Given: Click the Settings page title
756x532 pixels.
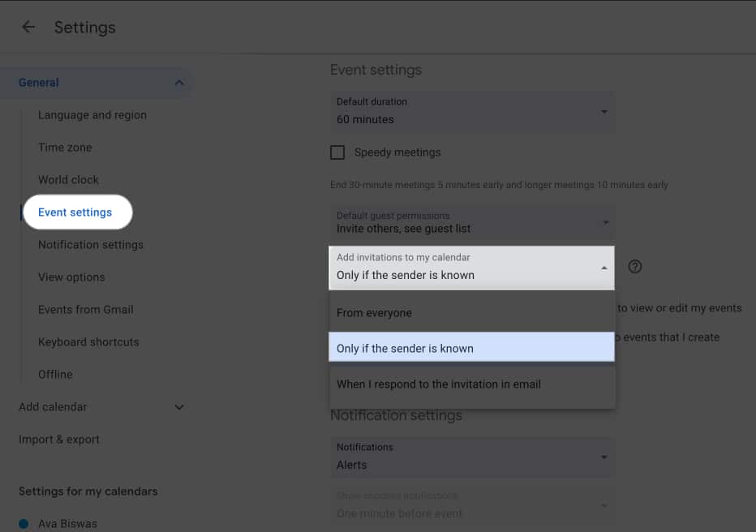Looking at the screenshot, I should tap(85, 28).
